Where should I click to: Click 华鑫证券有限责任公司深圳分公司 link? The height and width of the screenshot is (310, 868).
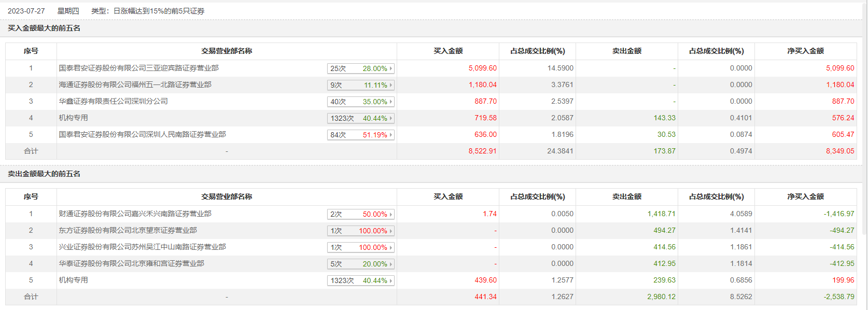coord(113,101)
